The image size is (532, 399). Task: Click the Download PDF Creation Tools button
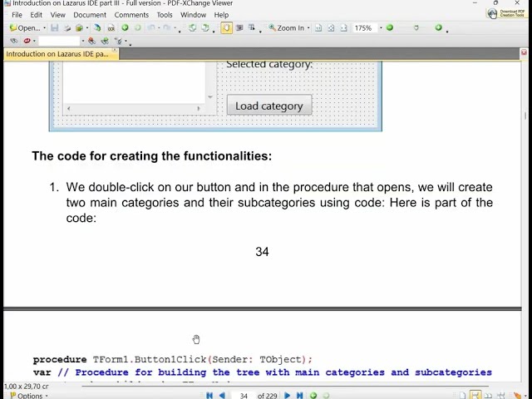click(506, 13)
